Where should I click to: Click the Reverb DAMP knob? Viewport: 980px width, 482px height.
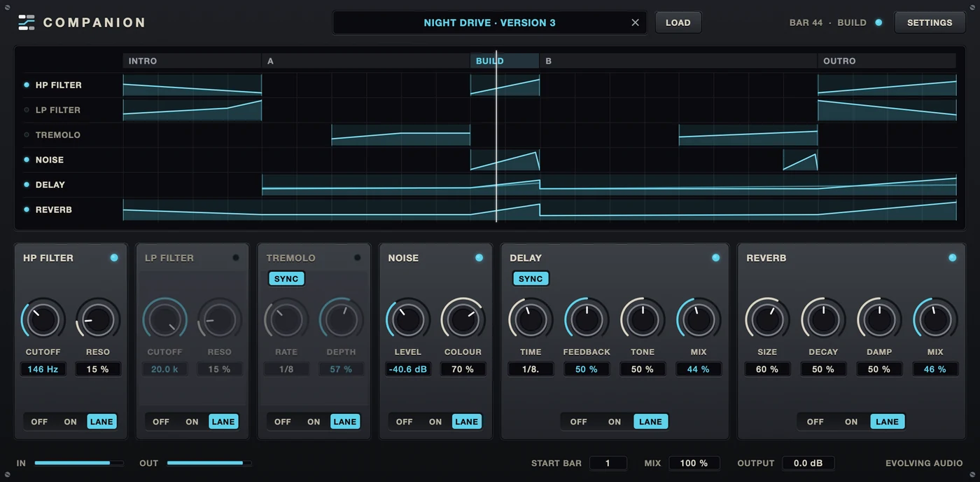[x=879, y=320]
